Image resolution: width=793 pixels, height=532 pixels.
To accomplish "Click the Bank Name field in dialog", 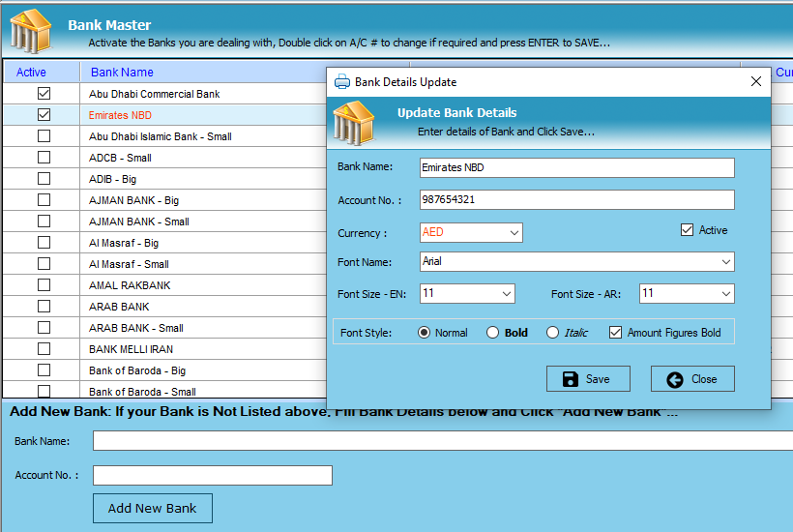I will (576, 167).
